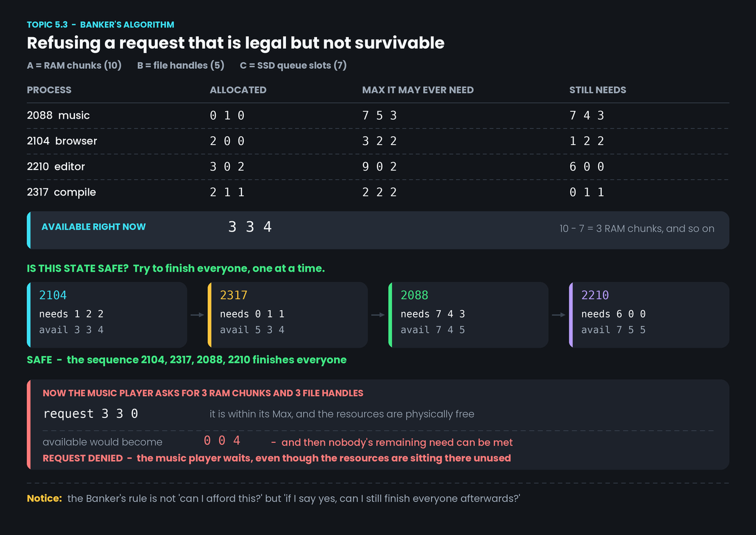This screenshot has height=535, width=756.
Task: Select the 2104 step card
Action: tap(107, 315)
